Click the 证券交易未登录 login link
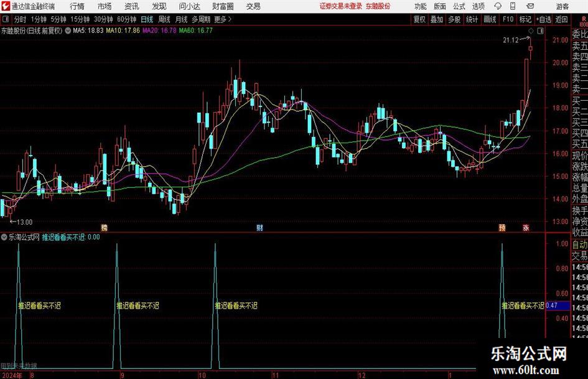588x379 pixels. click(x=341, y=6)
